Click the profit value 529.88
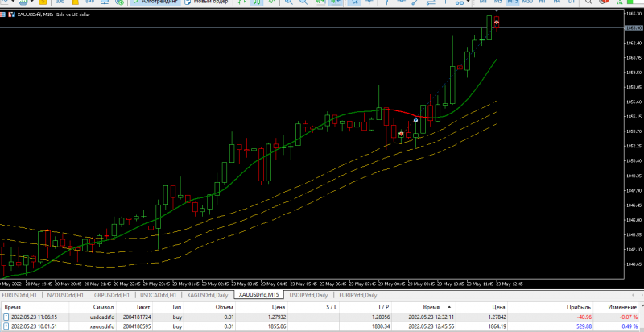The height and width of the screenshot is (332, 644). (x=583, y=326)
